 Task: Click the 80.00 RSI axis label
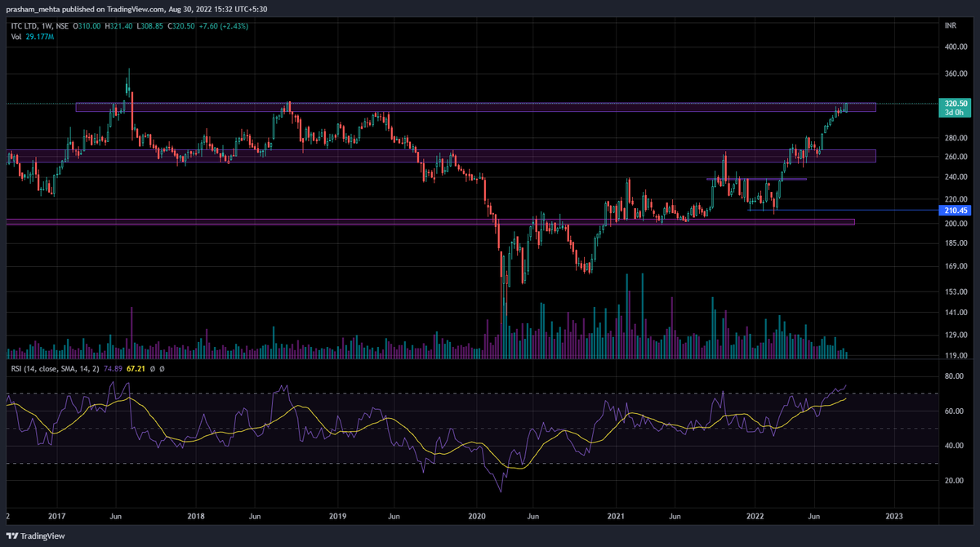[953, 377]
